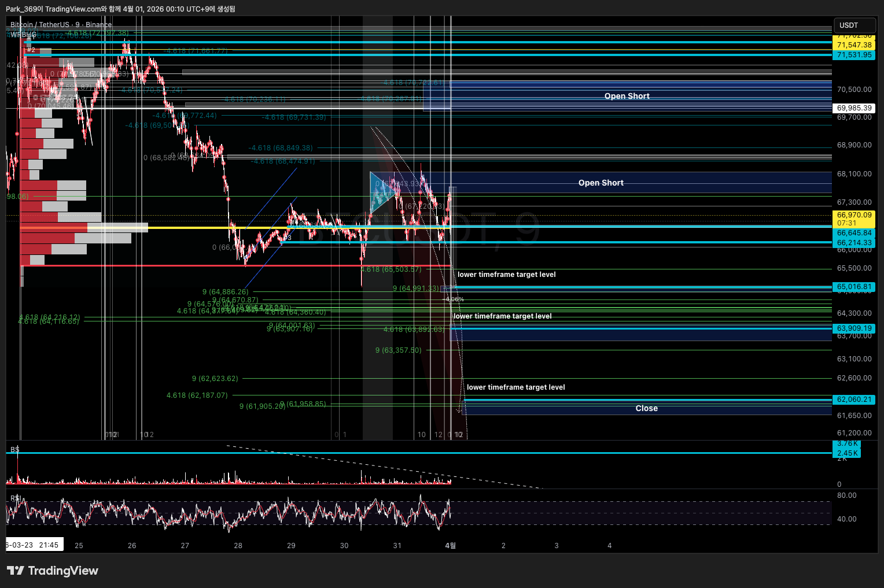Click the yellow 71,547.38 price tag
884x588 pixels.
coord(854,45)
